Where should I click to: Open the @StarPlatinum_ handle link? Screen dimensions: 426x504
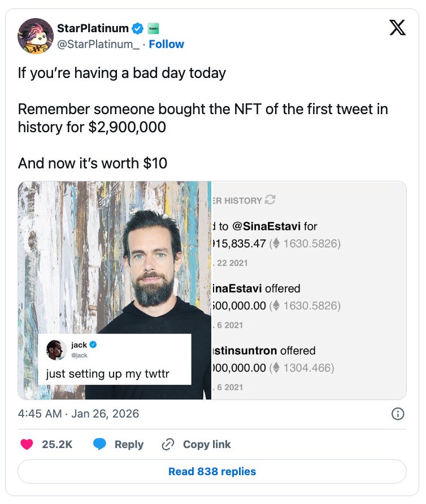click(98, 44)
